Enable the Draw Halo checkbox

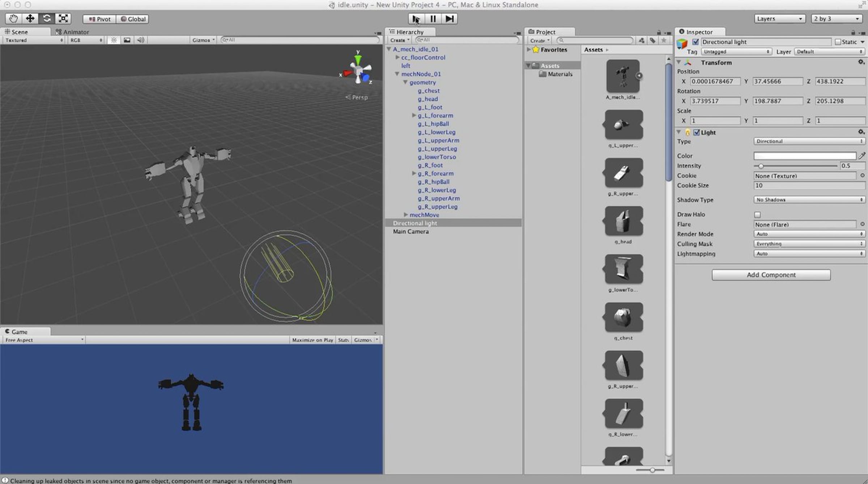tap(757, 215)
